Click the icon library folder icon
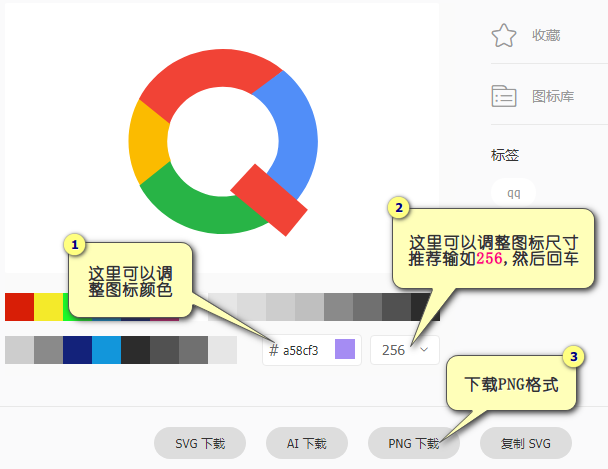 503,96
